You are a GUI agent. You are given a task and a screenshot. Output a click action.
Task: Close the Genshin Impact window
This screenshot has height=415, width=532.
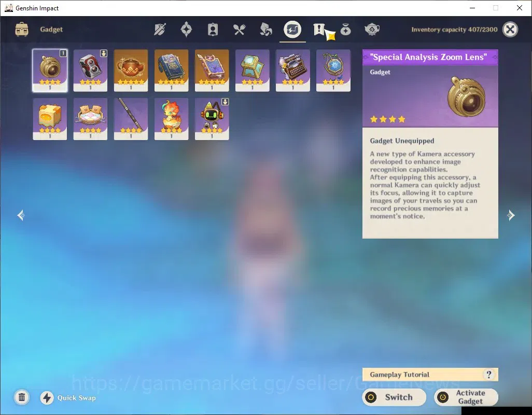[520, 8]
